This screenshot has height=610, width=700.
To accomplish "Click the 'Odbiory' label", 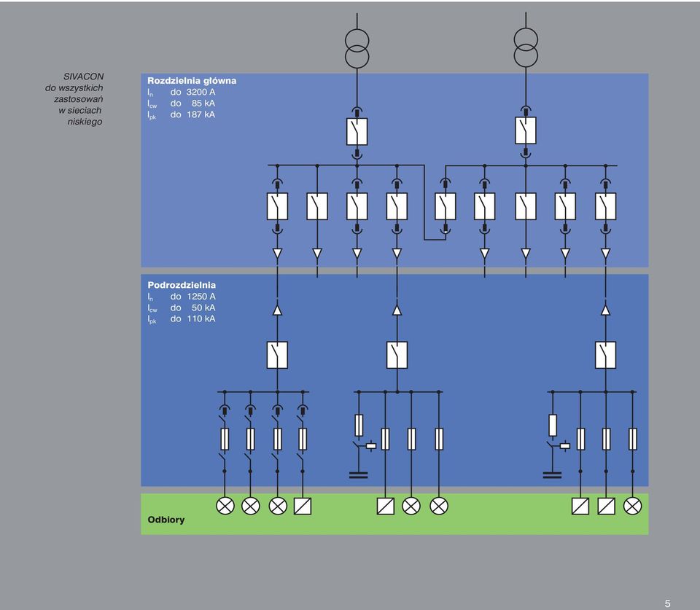I will 166,520.
